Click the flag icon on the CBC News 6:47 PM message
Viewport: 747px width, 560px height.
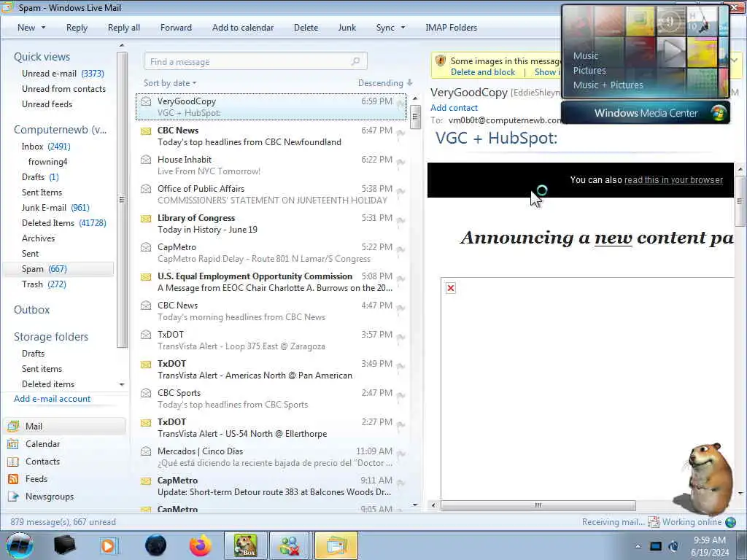(400, 133)
